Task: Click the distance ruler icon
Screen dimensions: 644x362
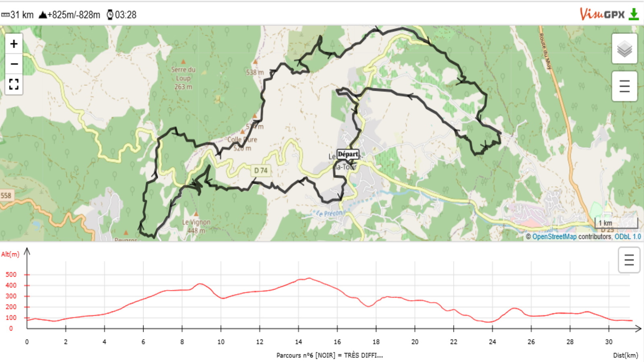Action: coord(5,15)
